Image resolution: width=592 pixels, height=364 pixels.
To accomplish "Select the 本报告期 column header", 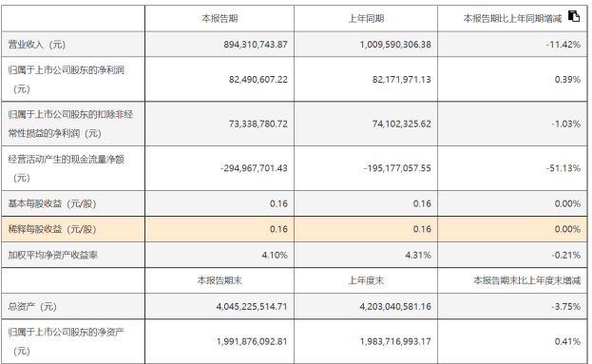I will [220, 18].
